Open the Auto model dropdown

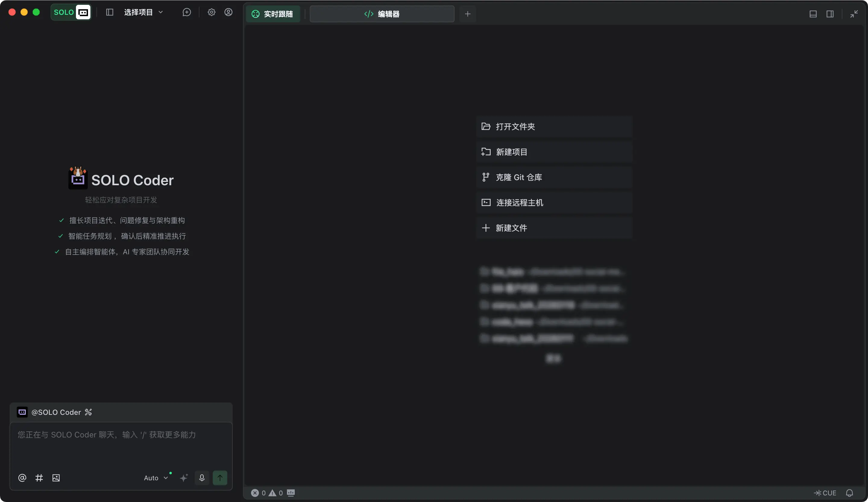[x=156, y=478]
